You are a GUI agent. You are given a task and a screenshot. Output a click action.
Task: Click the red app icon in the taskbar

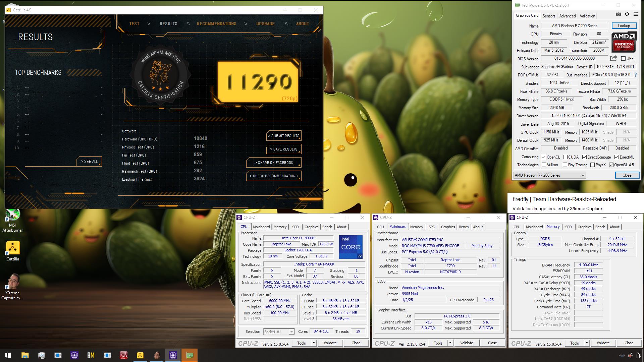pos(123,355)
